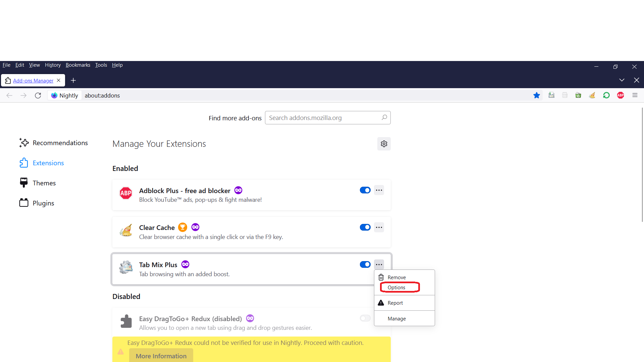
Task: Choose Manage from the Tab Mix Plus menu
Action: (405, 319)
